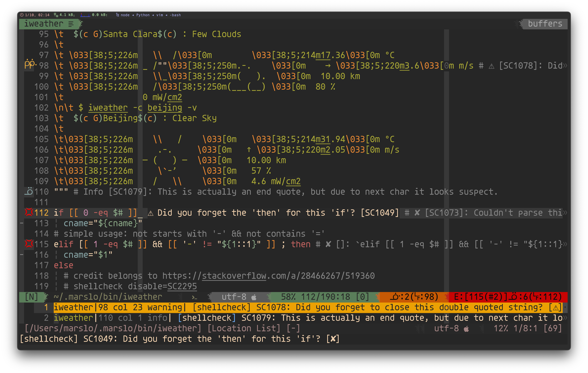This screenshot has height=373, width=588.
Task: Click 'Clear Sky' text on line 103
Action: [194, 118]
